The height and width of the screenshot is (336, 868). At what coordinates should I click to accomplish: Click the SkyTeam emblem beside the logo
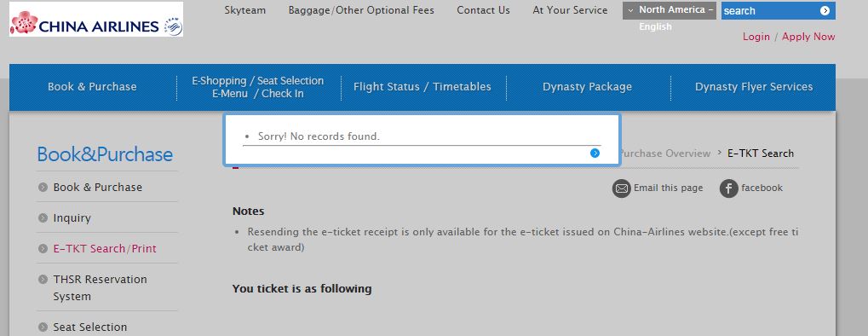(173, 26)
